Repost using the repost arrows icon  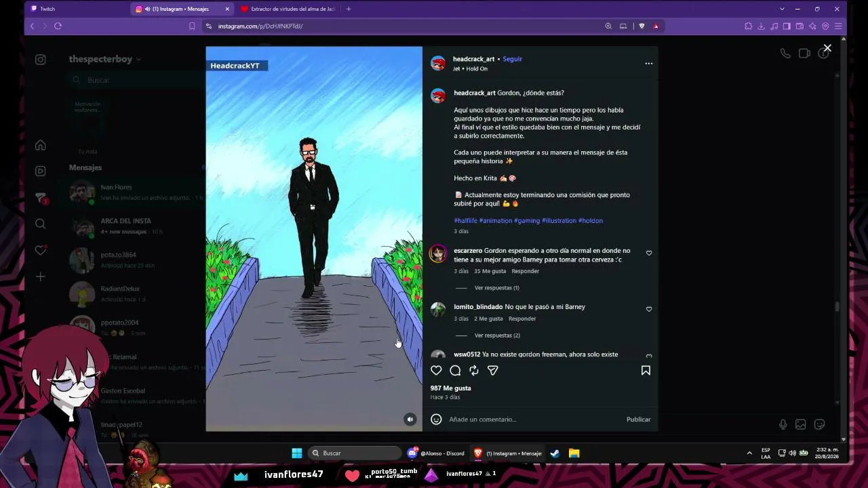[x=474, y=371]
